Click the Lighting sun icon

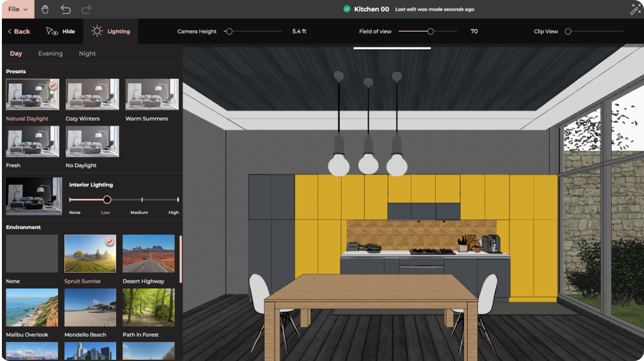click(97, 31)
